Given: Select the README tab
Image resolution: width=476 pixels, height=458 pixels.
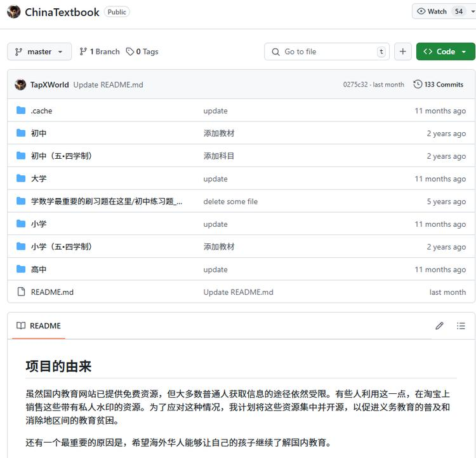Looking at the screenshot, I should click(x=39, y=326).
